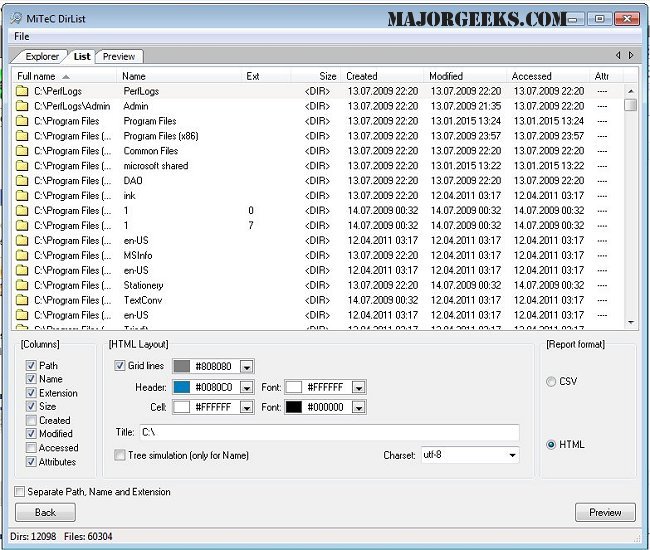The image size is (650, 550).
Task: Switch to the Explorer tab
Action: tap(41, 56)
